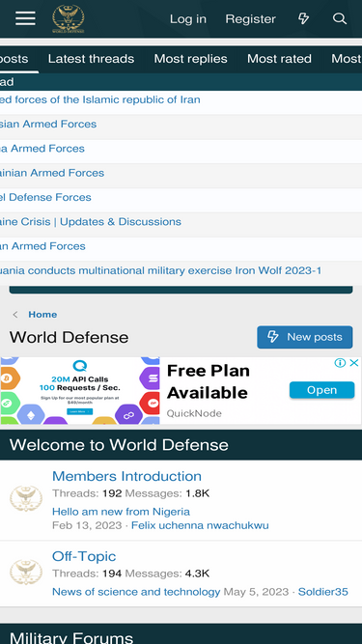
Task: Switch to the Latest threads tab
Action: coord(91,59)
